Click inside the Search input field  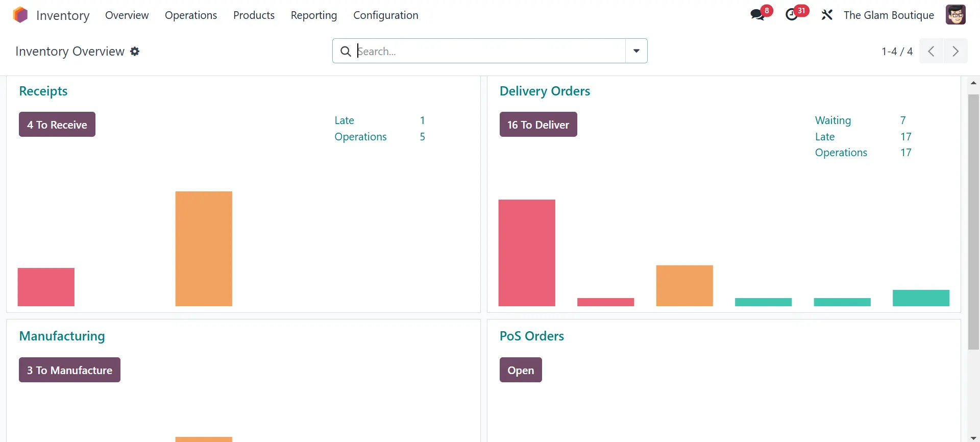[x=490, y=51]
